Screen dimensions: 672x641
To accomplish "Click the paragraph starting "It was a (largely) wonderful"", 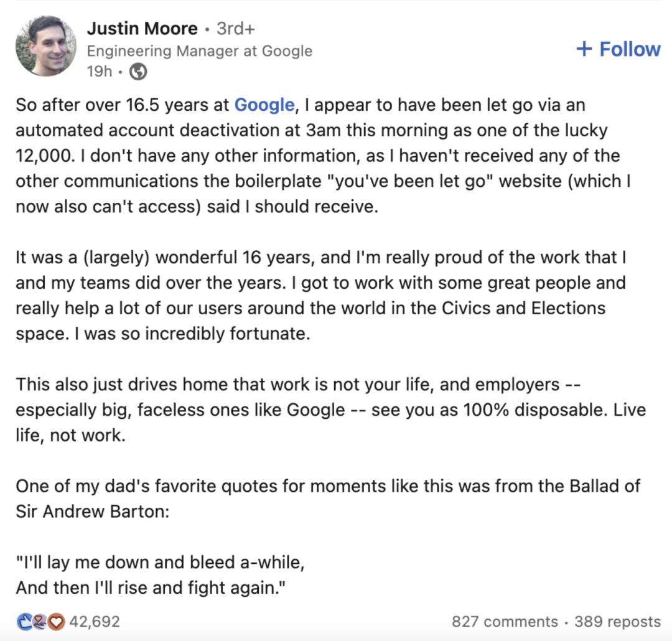I will click(x=311, y=296).
